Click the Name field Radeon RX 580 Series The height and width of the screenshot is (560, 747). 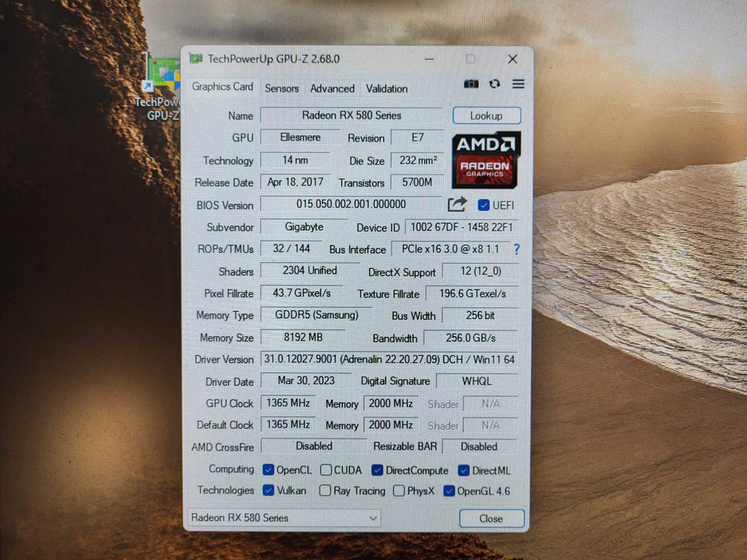coord(351,115)
